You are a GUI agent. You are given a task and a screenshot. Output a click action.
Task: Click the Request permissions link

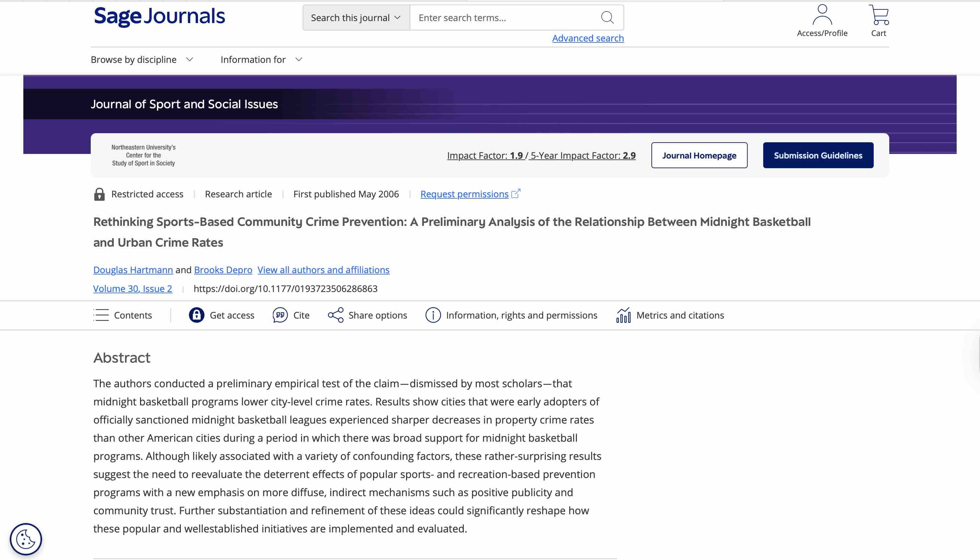[464, 194]
